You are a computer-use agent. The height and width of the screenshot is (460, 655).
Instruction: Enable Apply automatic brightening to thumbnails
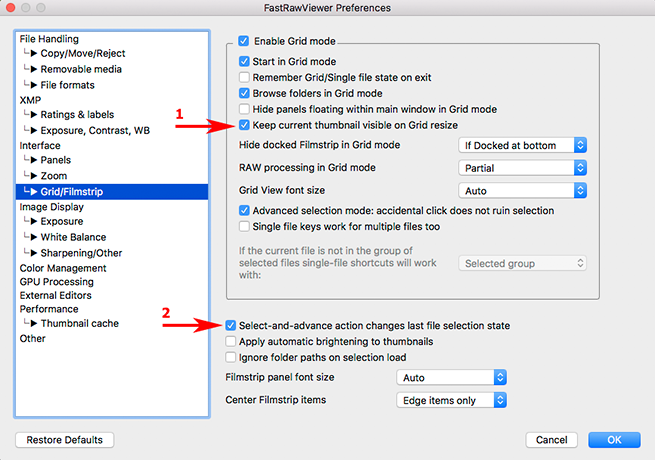231,341
